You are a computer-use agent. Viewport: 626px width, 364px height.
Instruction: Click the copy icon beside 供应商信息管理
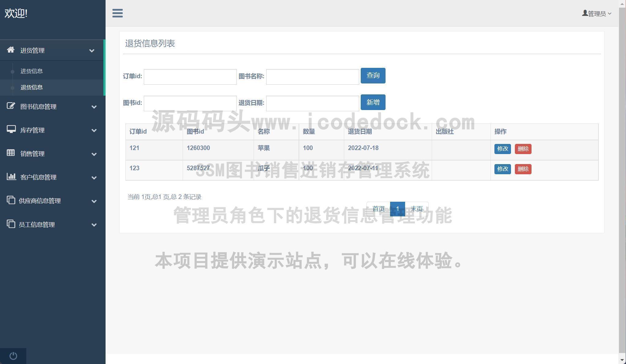(x=11, y=200)
